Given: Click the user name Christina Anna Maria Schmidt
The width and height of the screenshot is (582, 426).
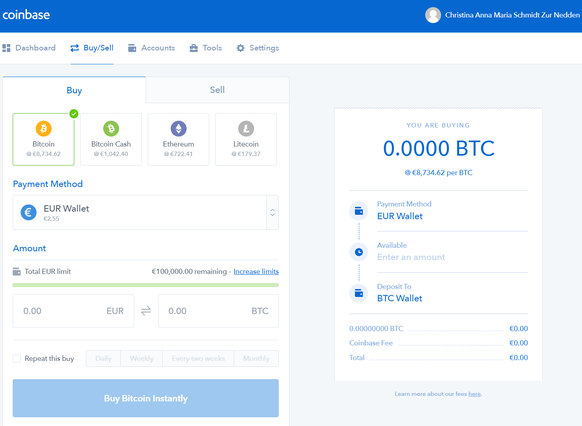Looking at the screenshot, I should click(512, 15).
